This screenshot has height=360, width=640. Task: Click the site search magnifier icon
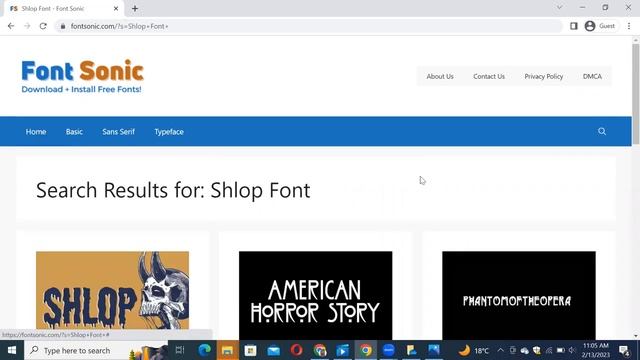pos(602,131)
